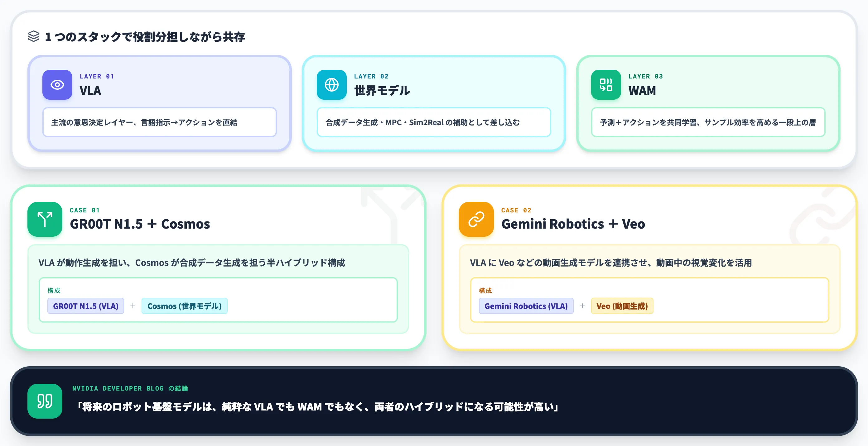Click the GR00T N1.5 + Cosmos title
868x446 pixels.
pyautogui.click(x=140, y=224)
